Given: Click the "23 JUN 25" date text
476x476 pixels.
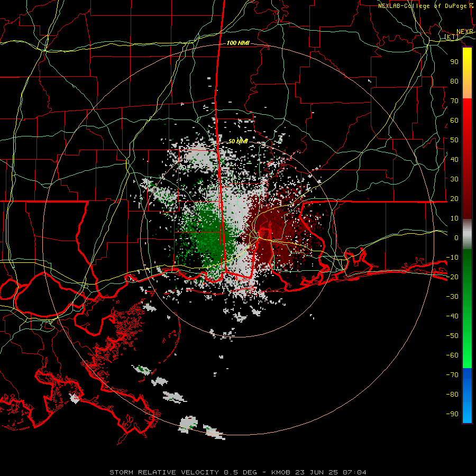Looking at the screenshot, I should [317, 472].
